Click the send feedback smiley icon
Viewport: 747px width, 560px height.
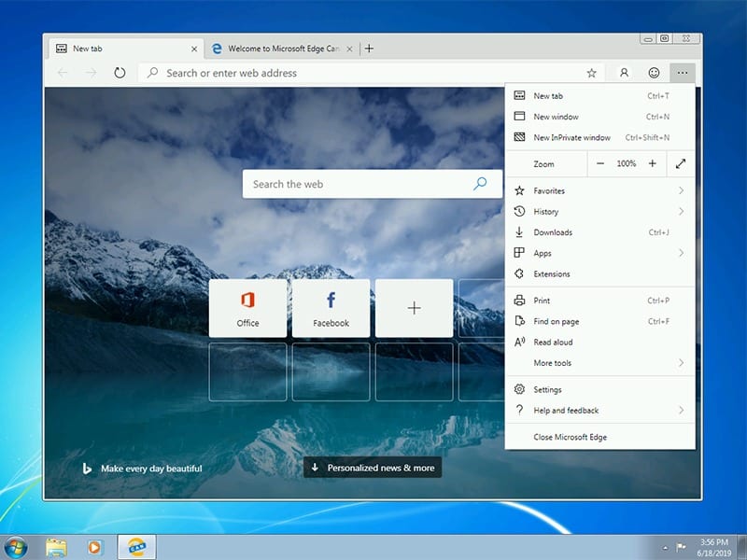653,73
